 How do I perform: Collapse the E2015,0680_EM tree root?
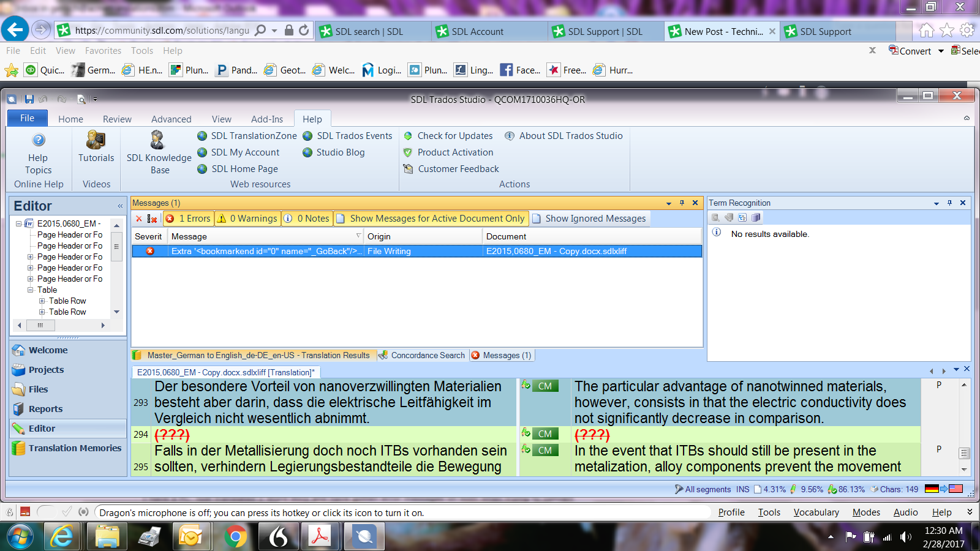(x=19, y=223)
